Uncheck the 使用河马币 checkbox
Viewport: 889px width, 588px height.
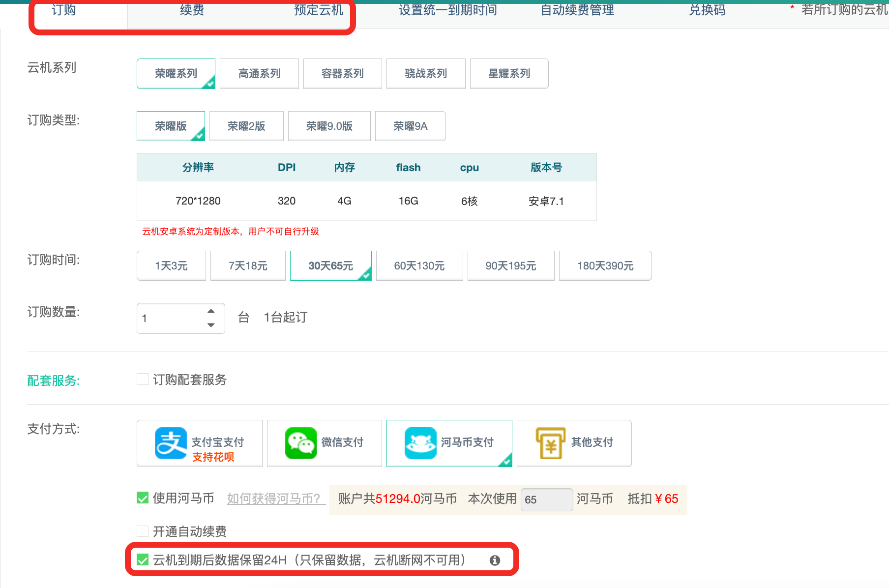[143, 498]
